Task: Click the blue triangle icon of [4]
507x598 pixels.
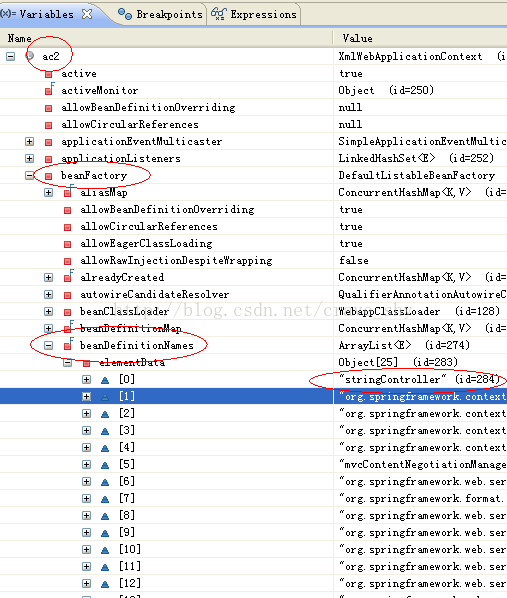Action: pyautogui.click(x=105, y=448)
